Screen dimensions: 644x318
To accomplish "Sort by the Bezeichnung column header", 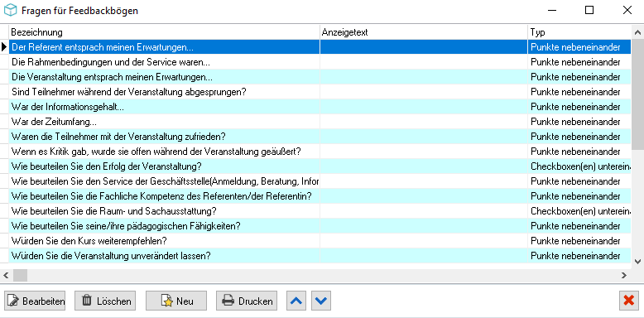I will point(164,32).
